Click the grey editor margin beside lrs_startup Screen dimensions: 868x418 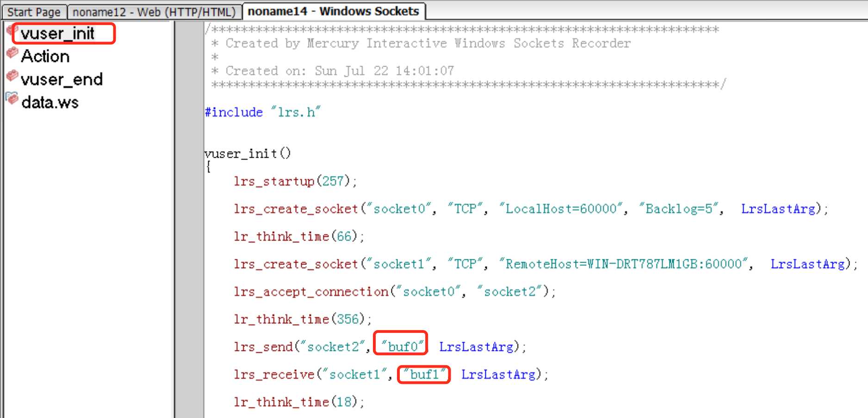point(189,181)
